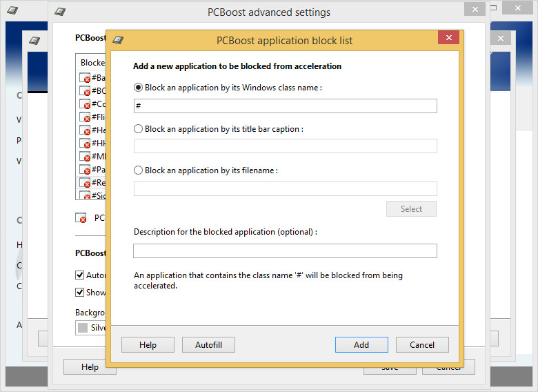This screenshot has width=538, height=392.
Task: Click the Add button
Action: coord(361,344)
